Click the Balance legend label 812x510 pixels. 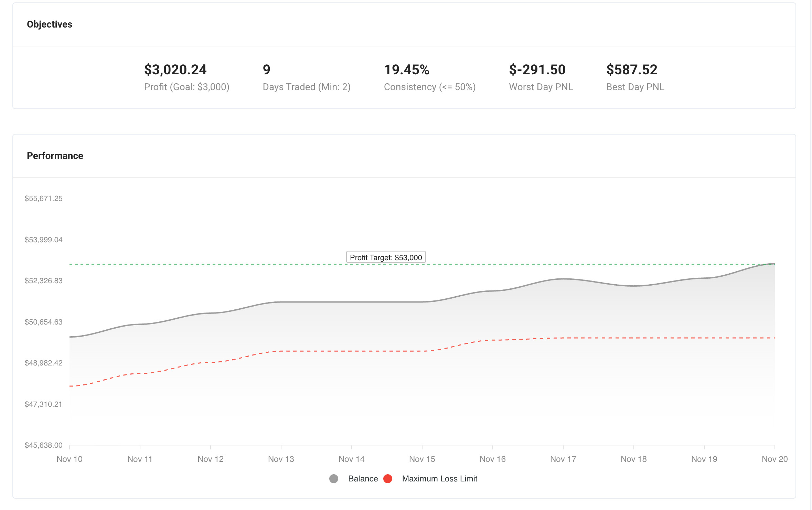coord(363,479)
